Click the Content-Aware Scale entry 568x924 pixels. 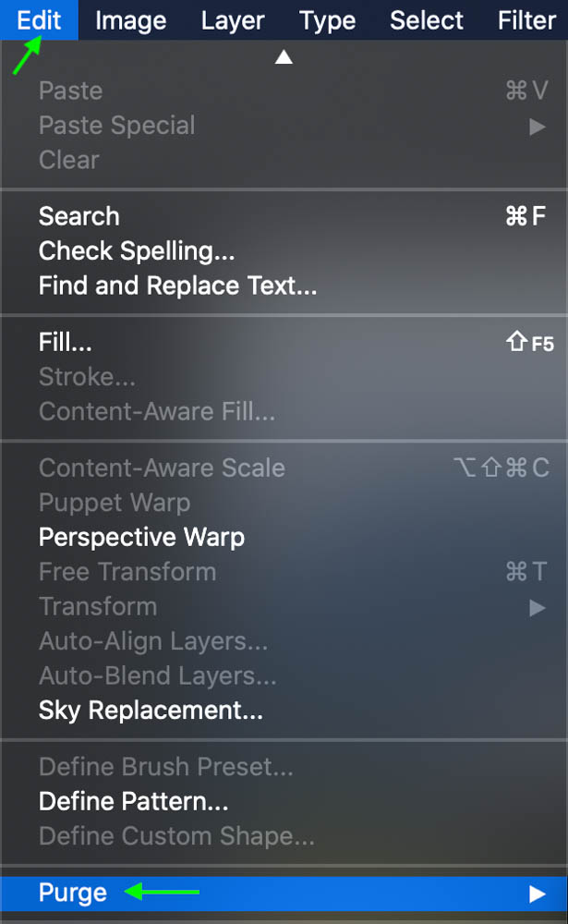coord(284,468)
